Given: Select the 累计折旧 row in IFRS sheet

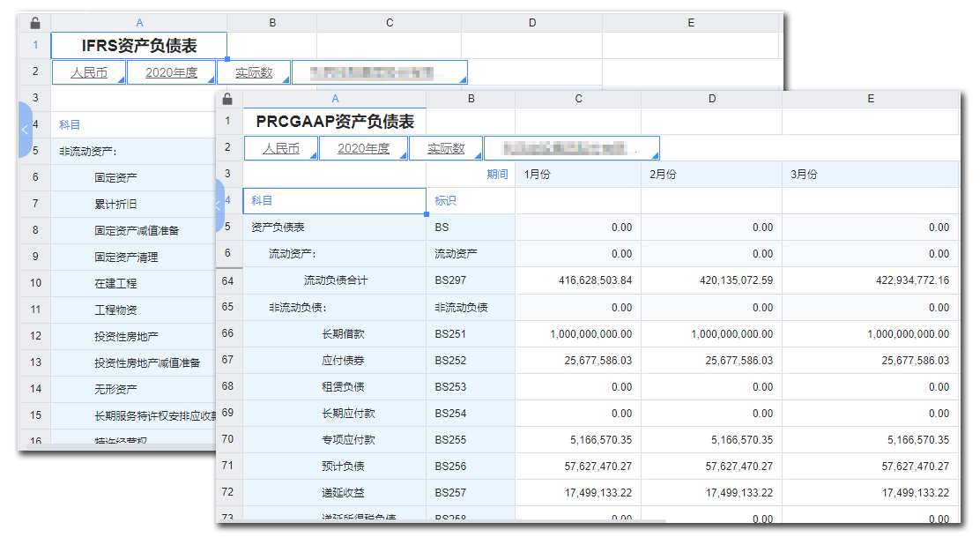Looking at the screenshot, I should coord(133,204).
